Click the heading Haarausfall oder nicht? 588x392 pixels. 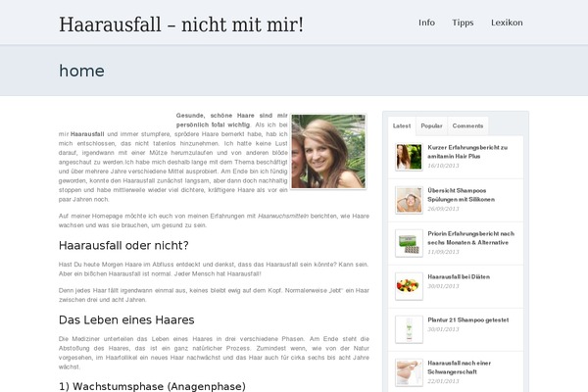[x=123, y=245]
